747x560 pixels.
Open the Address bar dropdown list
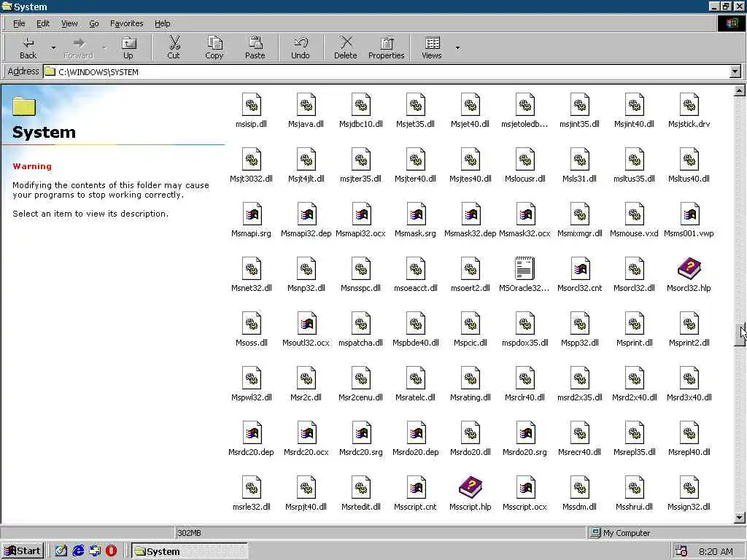click(735, 72)
